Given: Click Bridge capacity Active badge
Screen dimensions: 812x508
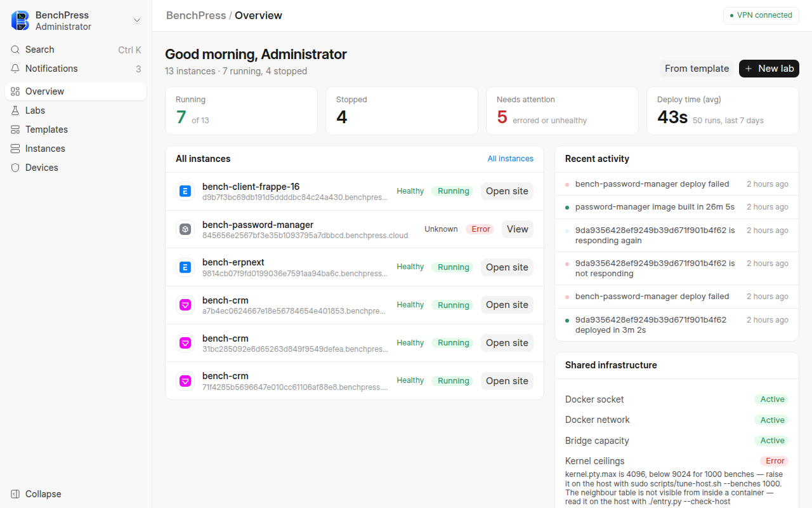Looking at the screenshot, I should [772, 441].
